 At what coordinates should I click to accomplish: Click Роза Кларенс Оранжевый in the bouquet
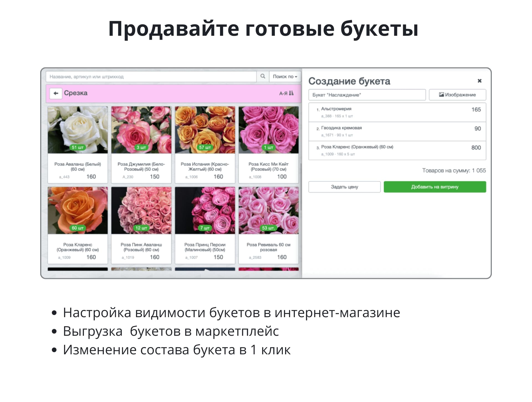pos(396,150)
